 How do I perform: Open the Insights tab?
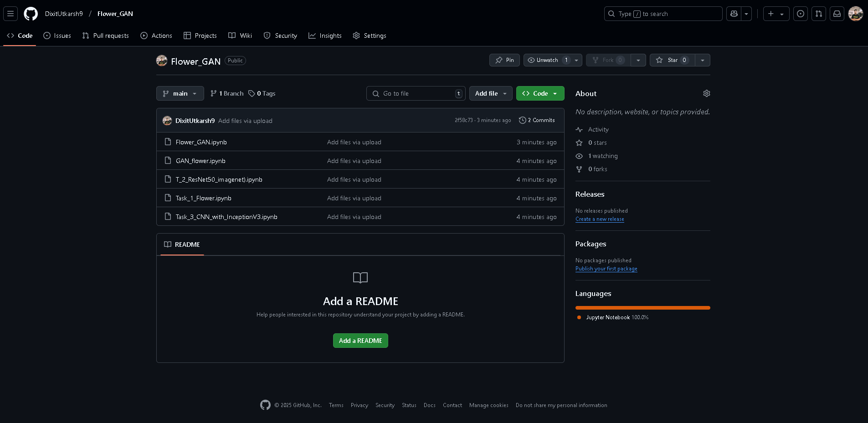click(325, 36)
